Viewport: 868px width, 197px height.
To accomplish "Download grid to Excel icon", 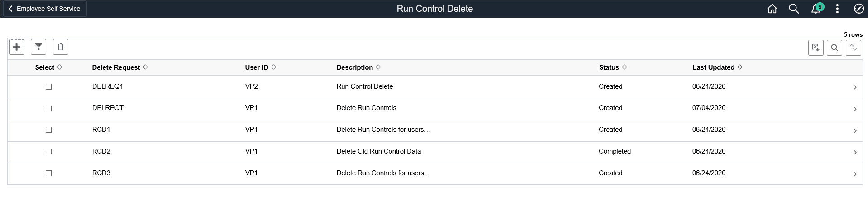I will click(816, 48).
